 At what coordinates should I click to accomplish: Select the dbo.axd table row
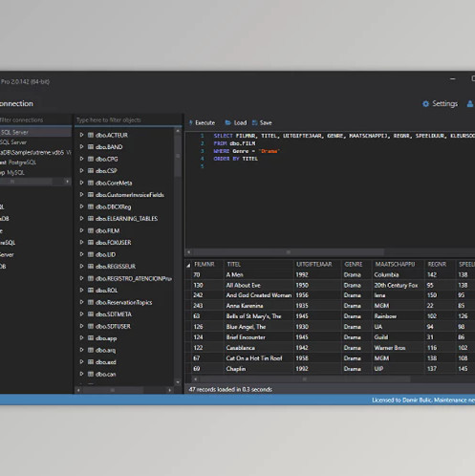106,362
